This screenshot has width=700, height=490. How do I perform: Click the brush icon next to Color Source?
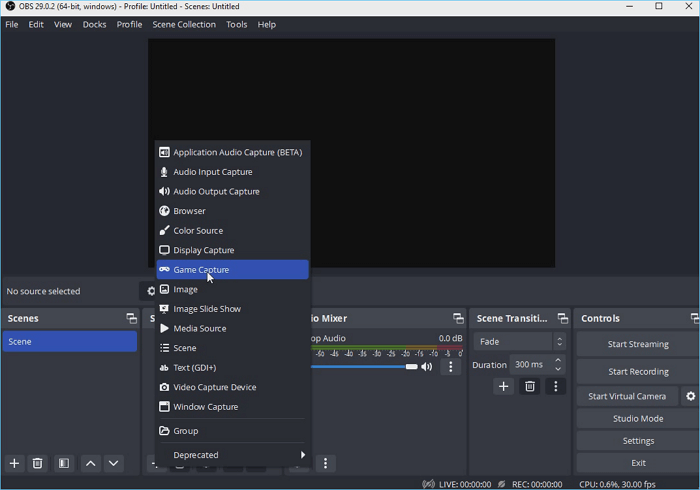point(164,230)
